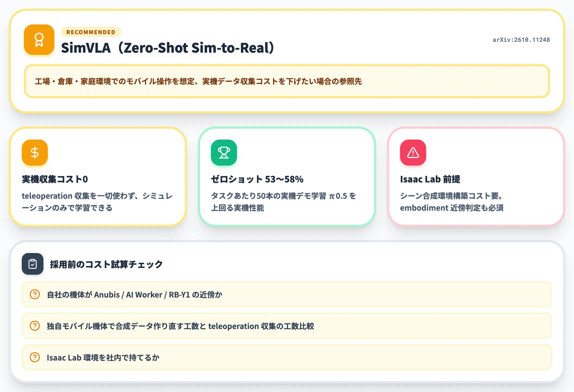Click the シーン合成環境構築コスト要 description
Screen dimensions: 574x392
452,202
